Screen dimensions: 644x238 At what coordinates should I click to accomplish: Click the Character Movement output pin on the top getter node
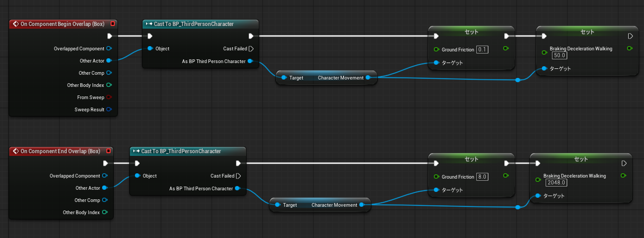coord(368,78)
